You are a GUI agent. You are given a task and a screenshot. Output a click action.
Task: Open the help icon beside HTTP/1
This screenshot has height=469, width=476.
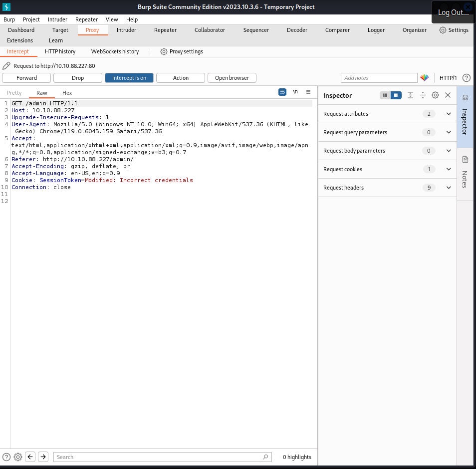[467, 78]
